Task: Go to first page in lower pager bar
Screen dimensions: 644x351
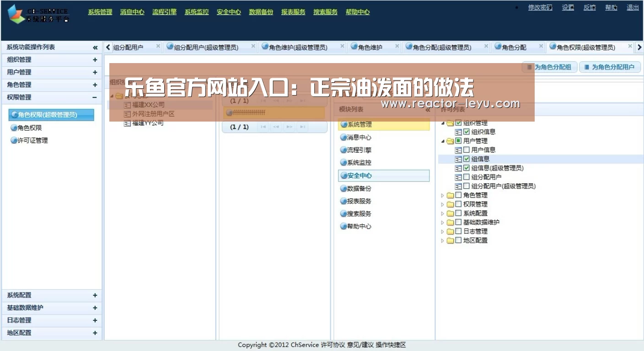Action: point(263,127)
